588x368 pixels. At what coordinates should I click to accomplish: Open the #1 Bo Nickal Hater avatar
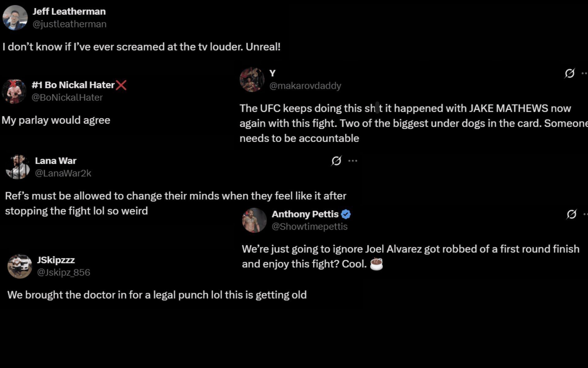[x=14, y=91]
